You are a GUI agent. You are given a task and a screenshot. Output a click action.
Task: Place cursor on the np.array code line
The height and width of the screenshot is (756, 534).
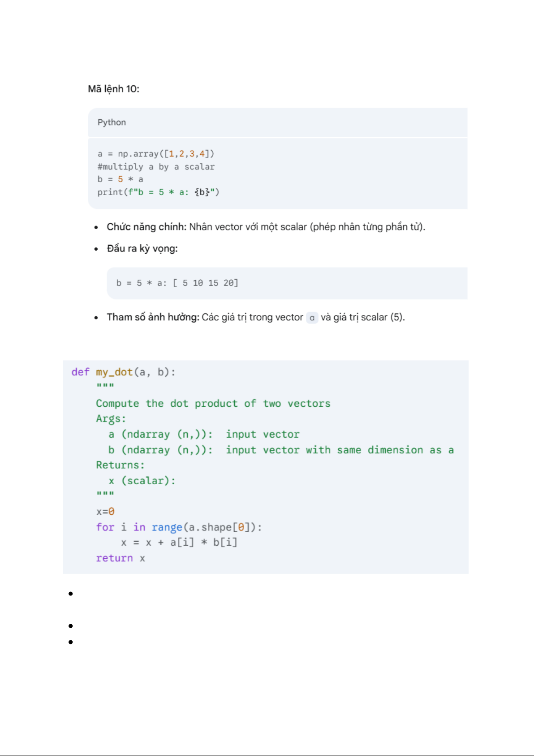tap(156, 154)
